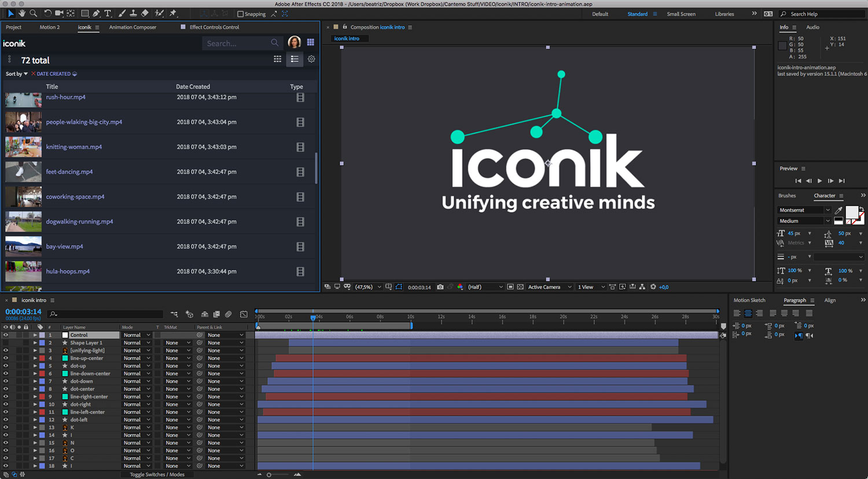Switch to the Animation Composer tab
This screenshot has height=479, width=868.
[133, 27]
